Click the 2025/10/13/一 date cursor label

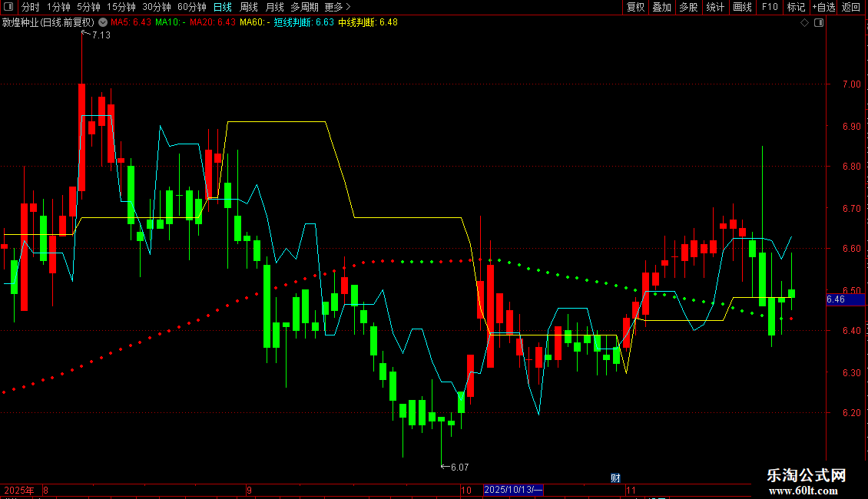pos(513,490)
